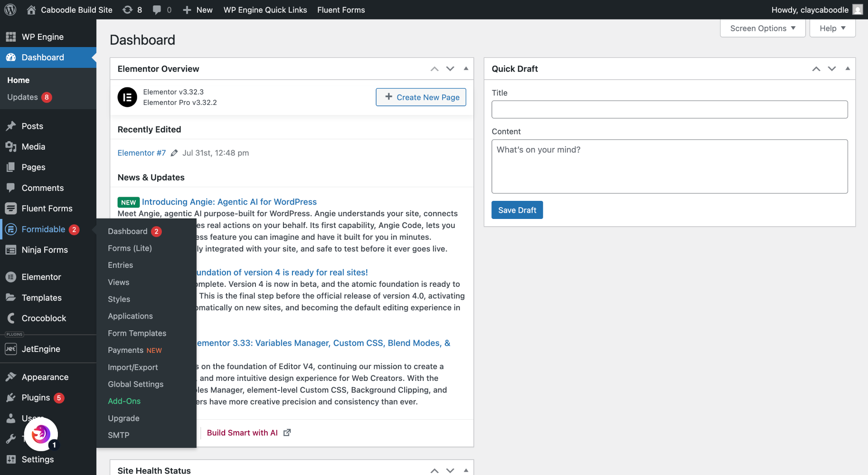Open Forms (Lite) in Formidable submenu
Screen dimensions: 868x475
pos(146,248)
